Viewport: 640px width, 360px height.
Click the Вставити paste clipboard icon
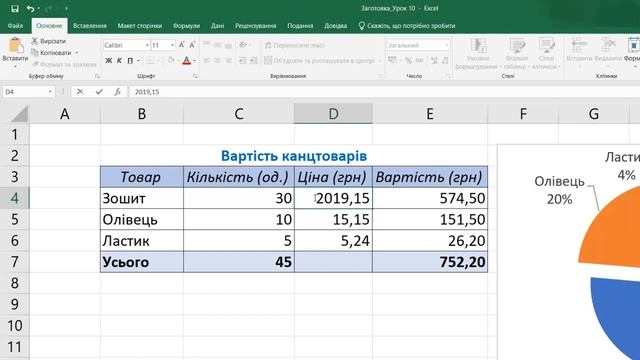[x=16, y=45]
